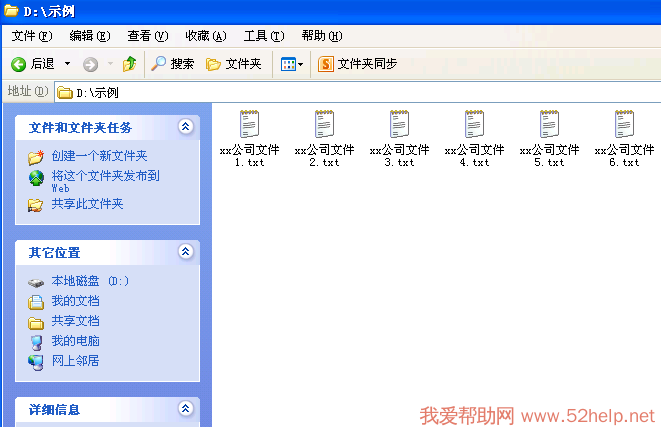Click the Back arrow icon in toolbar
The width and height of the screenshot is (661, 427).
tap(18, 64)
